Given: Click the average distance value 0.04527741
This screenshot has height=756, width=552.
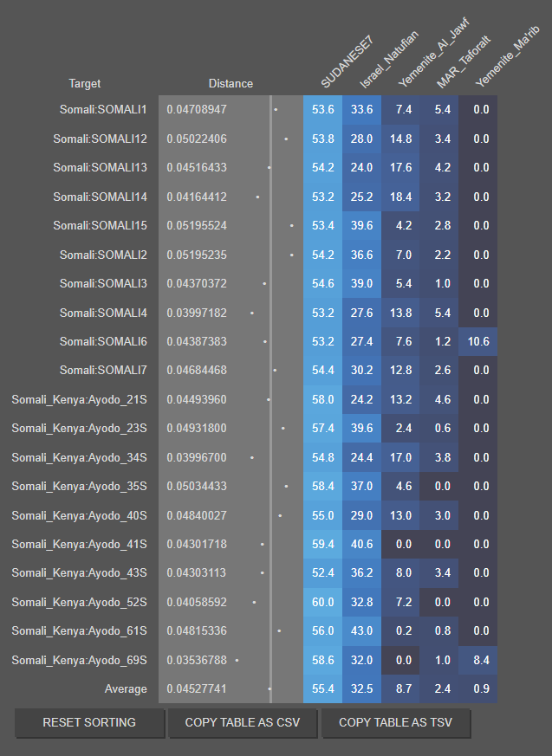Looking at the screenshot, I should (x=197, y=689).
